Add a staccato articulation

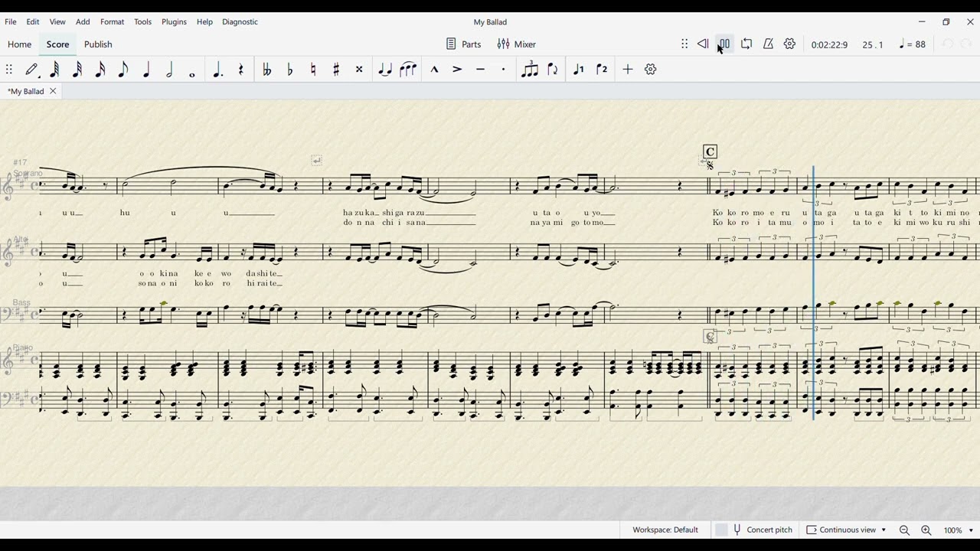pyautogui.click(x=503, y=70)
